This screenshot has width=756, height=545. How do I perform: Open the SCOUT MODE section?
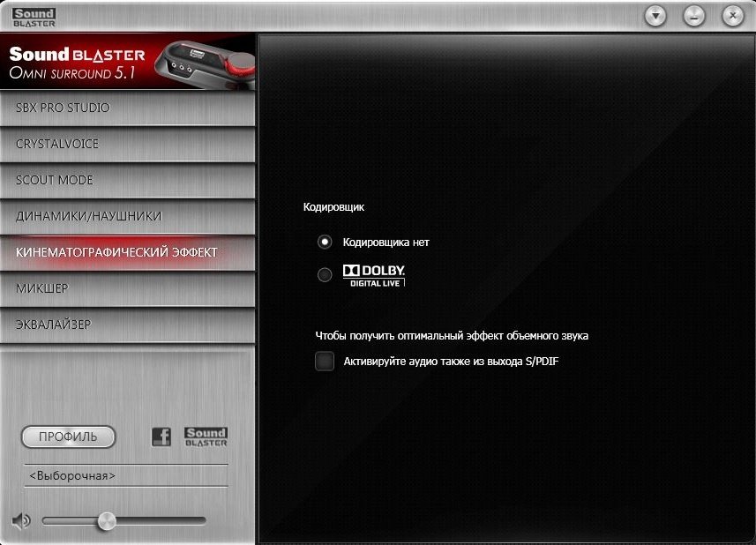[127, 180]
